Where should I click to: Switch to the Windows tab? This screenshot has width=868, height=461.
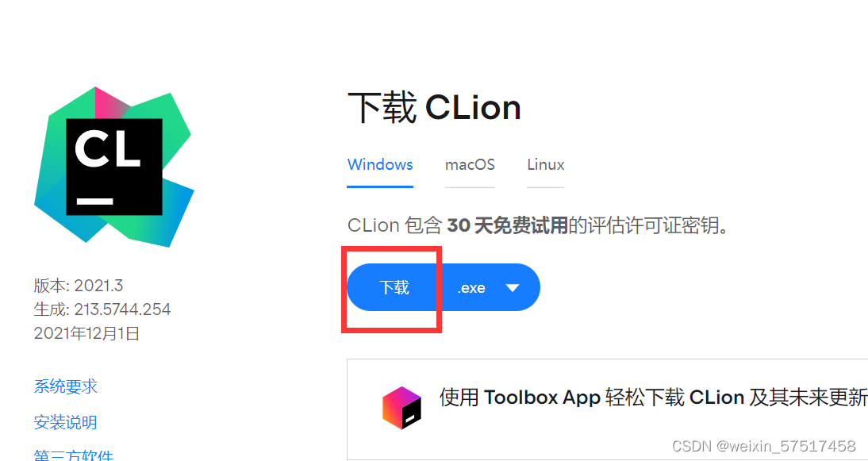(380, 165)
